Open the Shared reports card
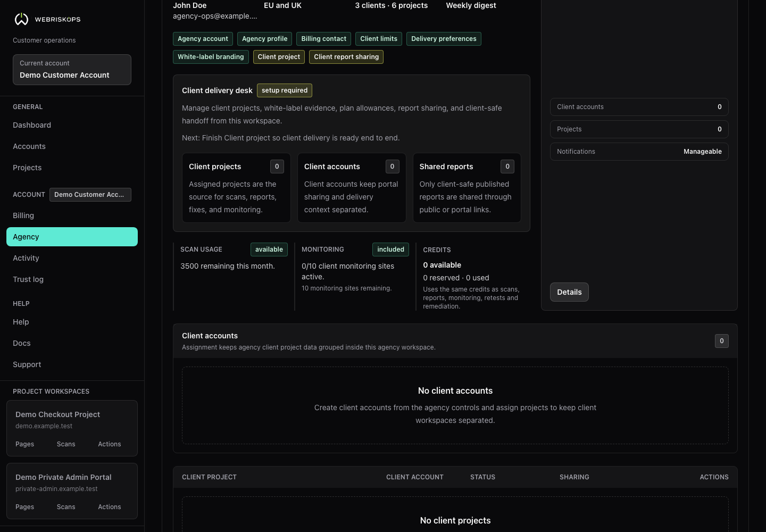The height and width of the screenshot is (532, 766). 467,188
